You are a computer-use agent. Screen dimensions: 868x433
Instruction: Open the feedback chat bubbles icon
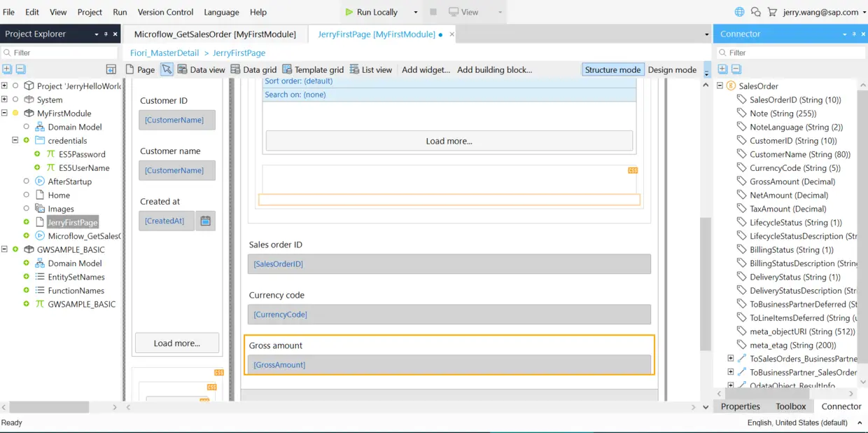tap(756, 12)
